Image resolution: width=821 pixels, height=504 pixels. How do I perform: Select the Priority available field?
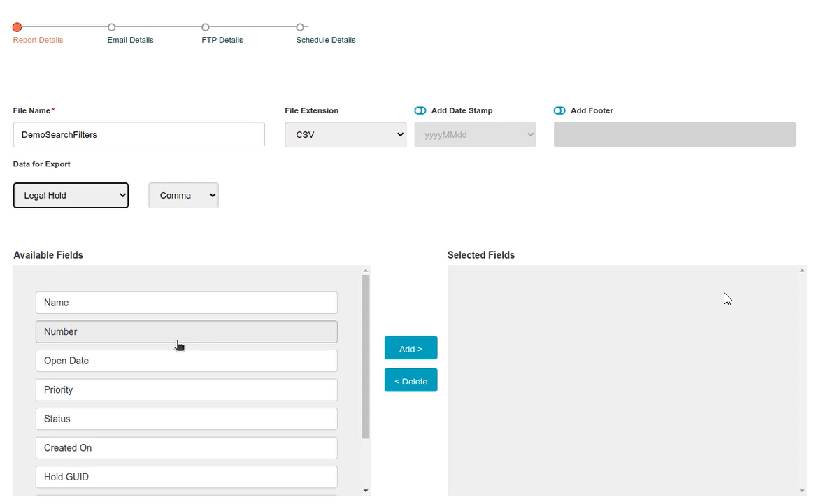(x=187, y=390)
